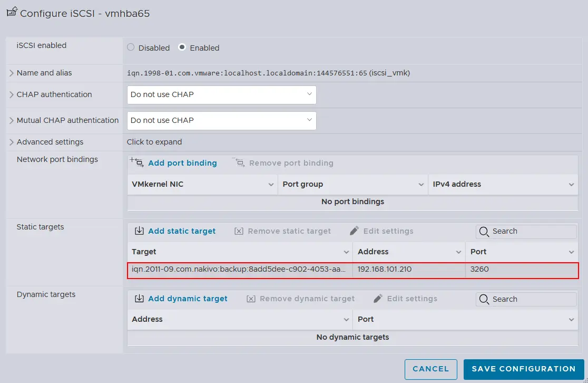Focus the static targets Search field

coord(526,231)
